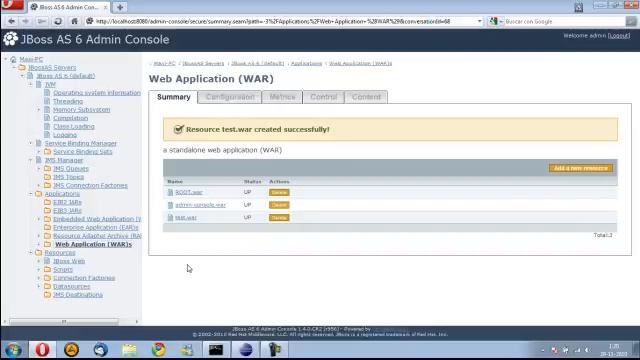Go forward with the browser forward arrow
The image size is (640, 360).
(x=26, y=21)
